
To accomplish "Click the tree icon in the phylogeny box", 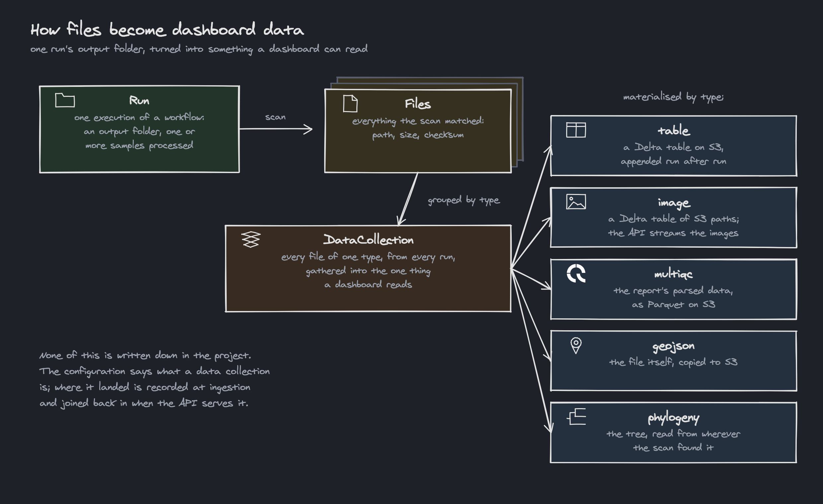I will tap(576, 416).
